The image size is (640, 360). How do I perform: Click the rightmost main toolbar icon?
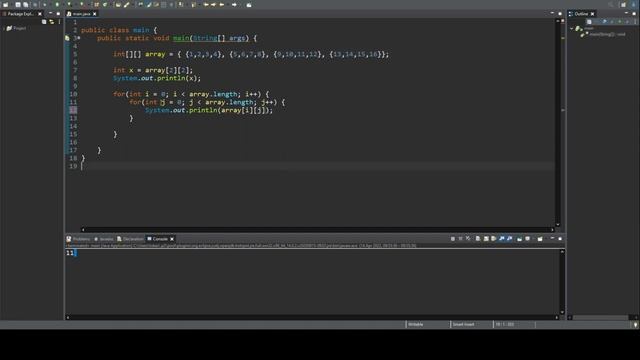(249, 5)
